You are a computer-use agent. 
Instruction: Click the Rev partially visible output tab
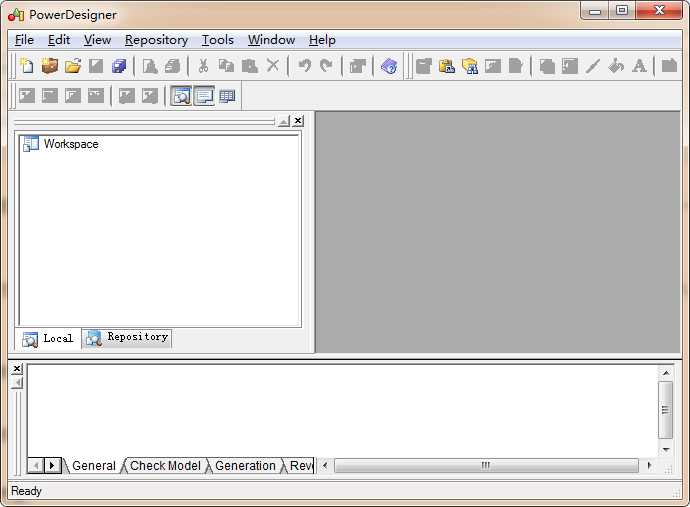click(x=301, y=466)
